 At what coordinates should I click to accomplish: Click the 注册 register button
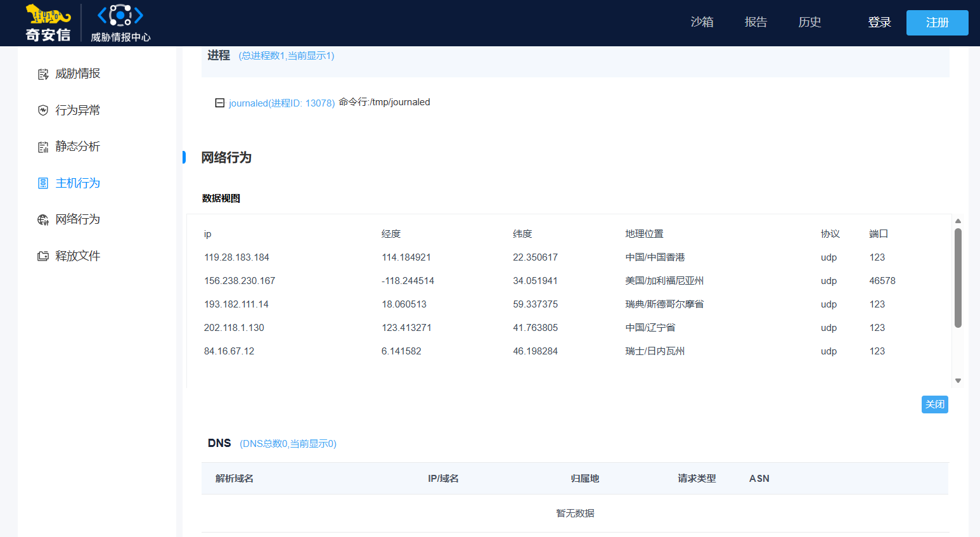click(938, 23)
